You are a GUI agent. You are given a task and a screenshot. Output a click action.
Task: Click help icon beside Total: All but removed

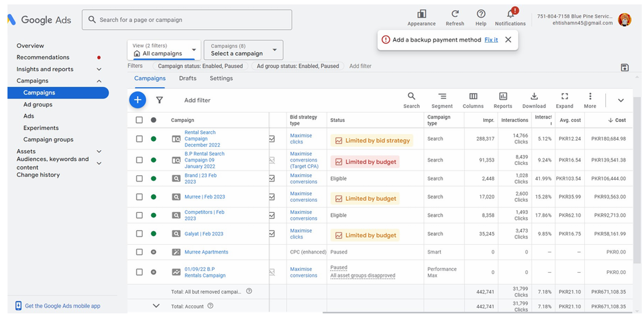(x=249, y=291)
